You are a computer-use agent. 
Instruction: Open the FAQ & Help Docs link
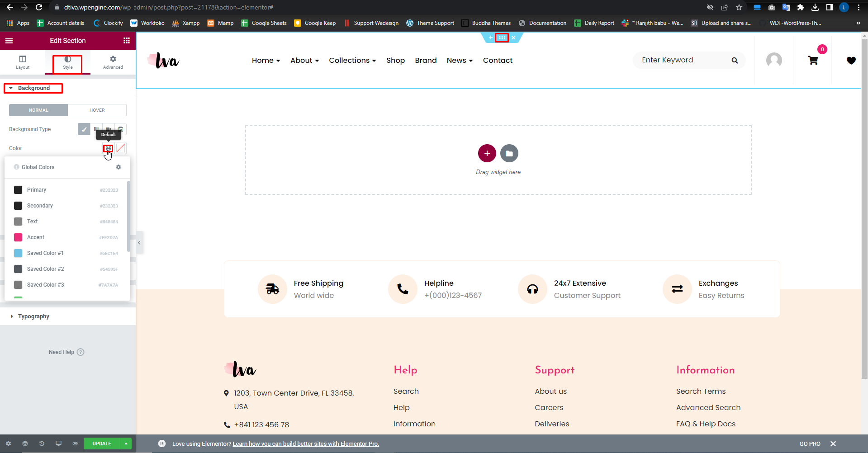coord(706,424)
